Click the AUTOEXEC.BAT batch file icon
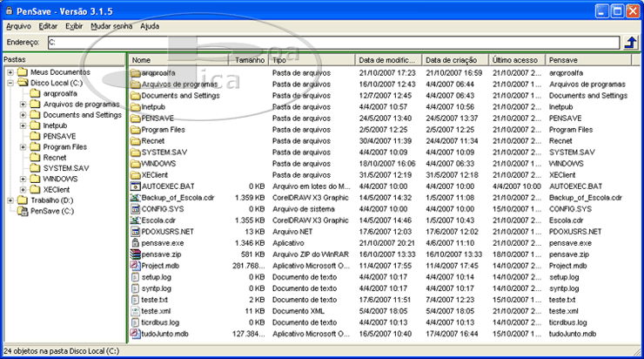 click(x=135, y=186)
